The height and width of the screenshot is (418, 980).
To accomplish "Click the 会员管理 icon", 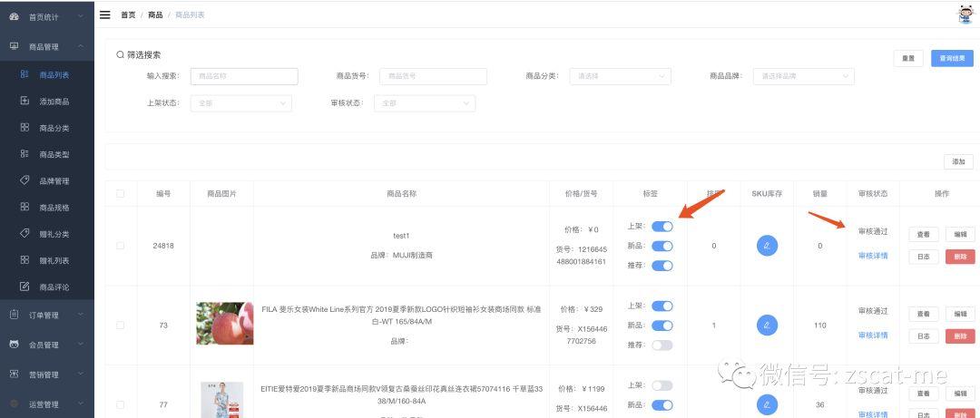I will 15,345.
